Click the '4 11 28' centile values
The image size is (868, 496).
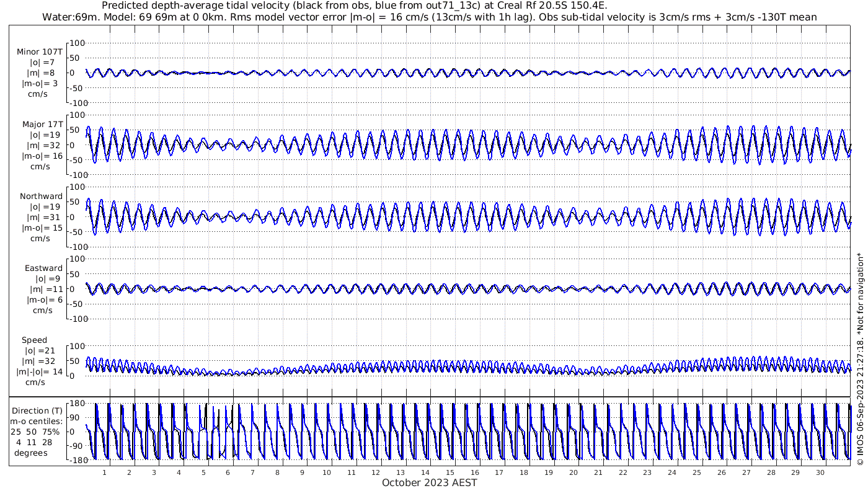pos(33,442)
